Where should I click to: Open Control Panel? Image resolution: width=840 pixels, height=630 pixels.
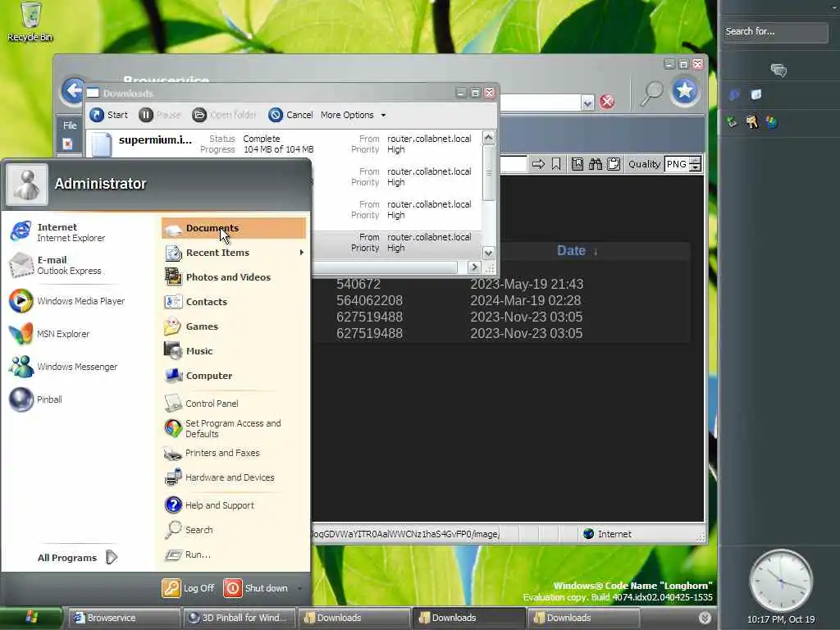[234, 404]
